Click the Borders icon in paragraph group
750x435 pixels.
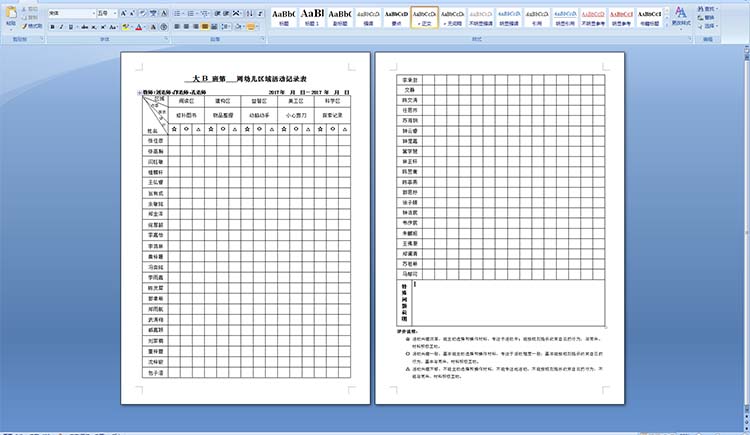click(251, 27)
